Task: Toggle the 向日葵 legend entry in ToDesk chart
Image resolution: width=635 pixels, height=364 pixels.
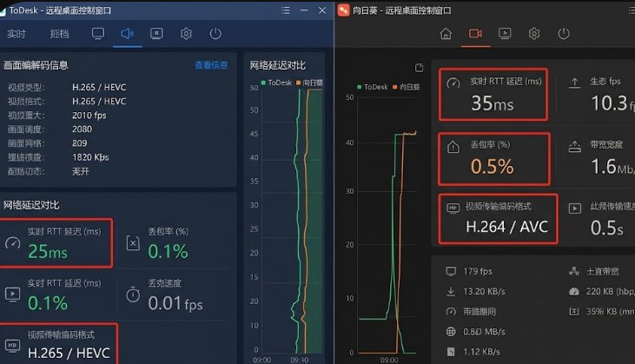Action: tap(310, 83)
